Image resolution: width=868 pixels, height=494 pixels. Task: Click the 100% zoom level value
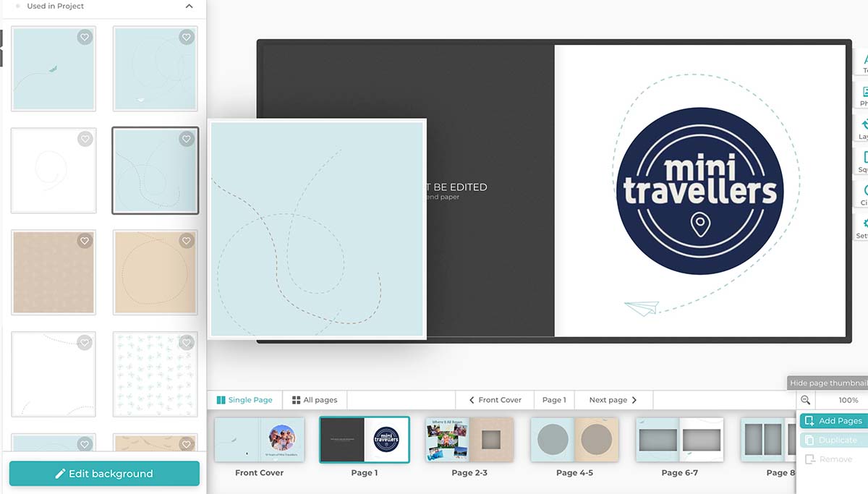point(848,400)
